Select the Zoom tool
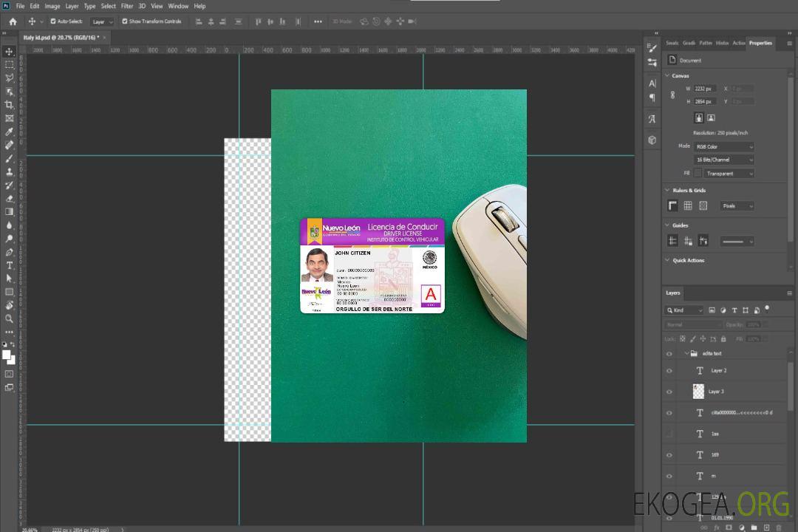Screen dimensions: 798x532 coord(9,318)
